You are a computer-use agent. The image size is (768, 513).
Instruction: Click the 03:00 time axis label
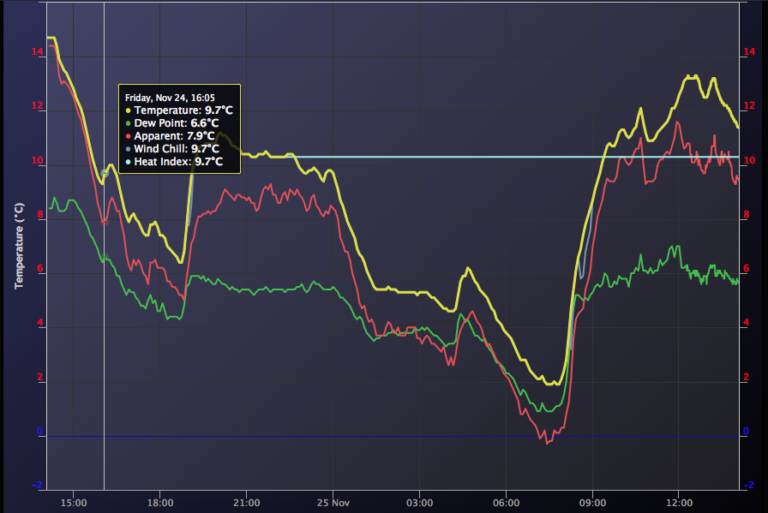[420, 502]
